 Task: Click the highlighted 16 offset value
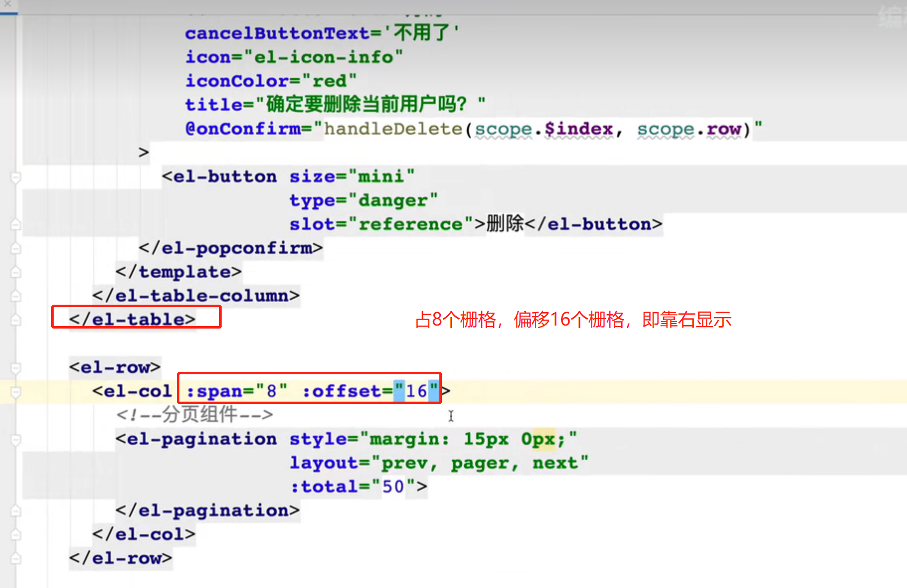[x=416, y=391]
